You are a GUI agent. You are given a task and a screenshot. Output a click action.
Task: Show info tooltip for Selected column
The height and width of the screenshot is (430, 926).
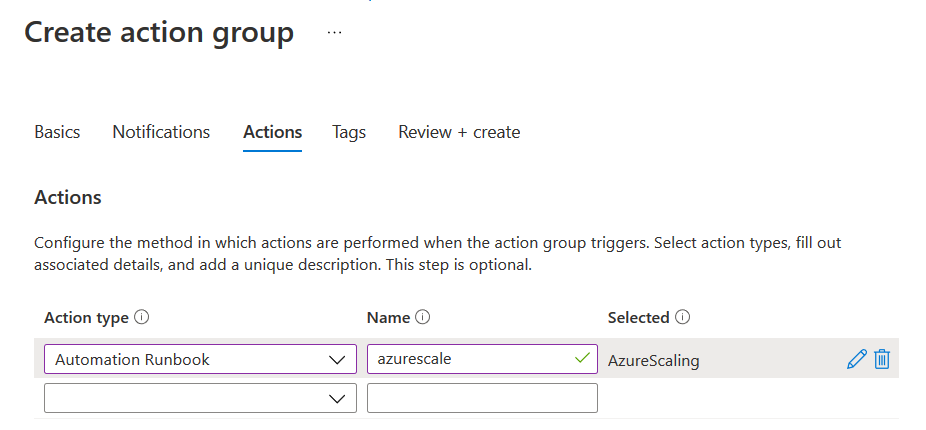pos(683,318)
